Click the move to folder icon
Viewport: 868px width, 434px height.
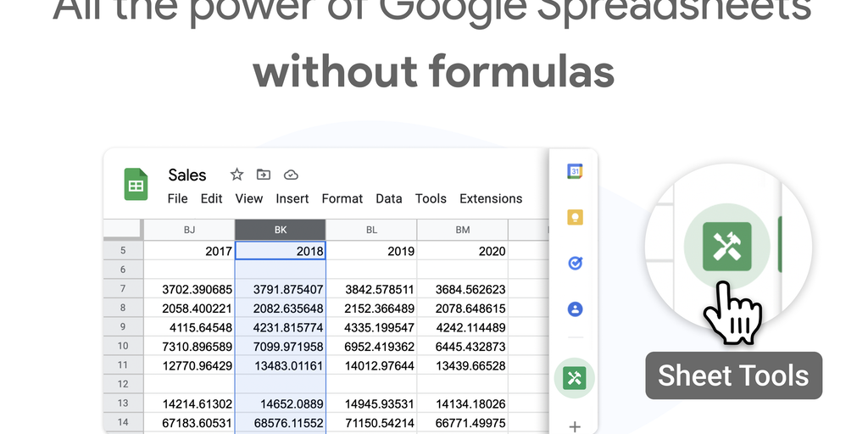[264, 175]
